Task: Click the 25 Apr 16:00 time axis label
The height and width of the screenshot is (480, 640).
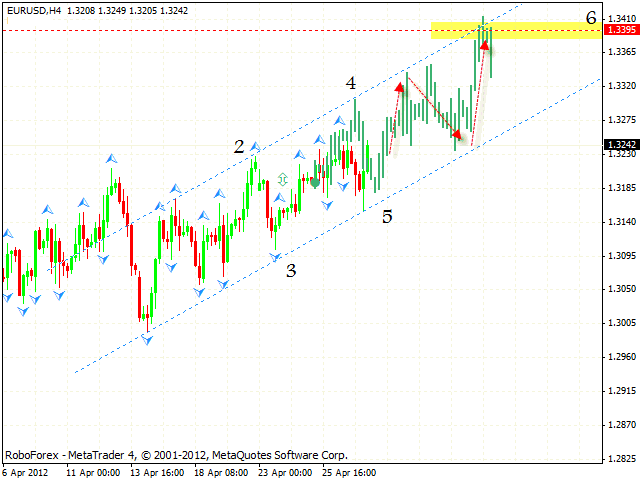Action: tap(349, 472)
